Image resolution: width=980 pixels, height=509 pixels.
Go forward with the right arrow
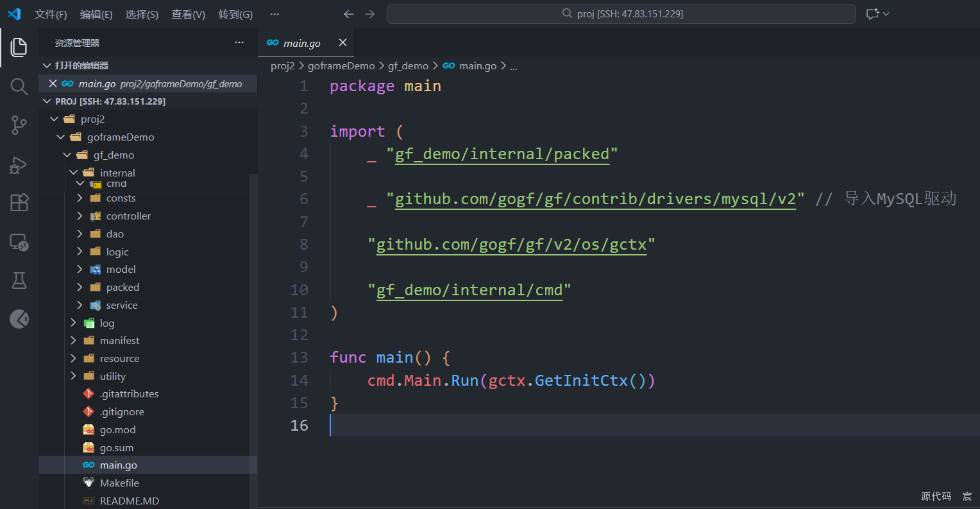370,14
